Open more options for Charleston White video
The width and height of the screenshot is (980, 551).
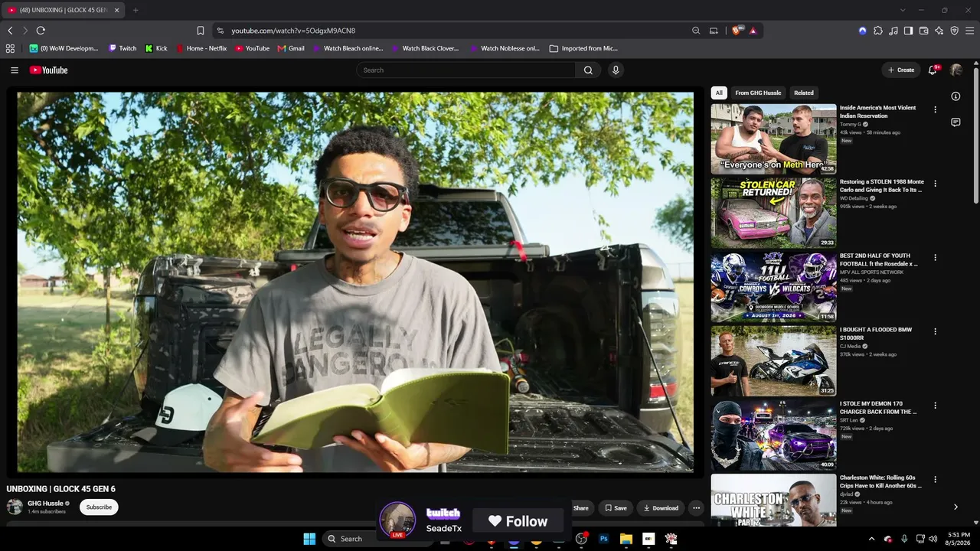tap(935, 479)
